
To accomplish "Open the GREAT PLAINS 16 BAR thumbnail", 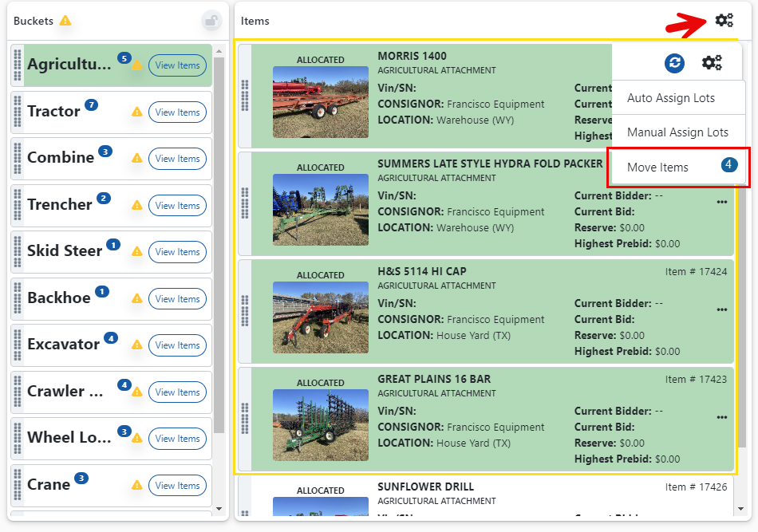I will pos(321,425).
